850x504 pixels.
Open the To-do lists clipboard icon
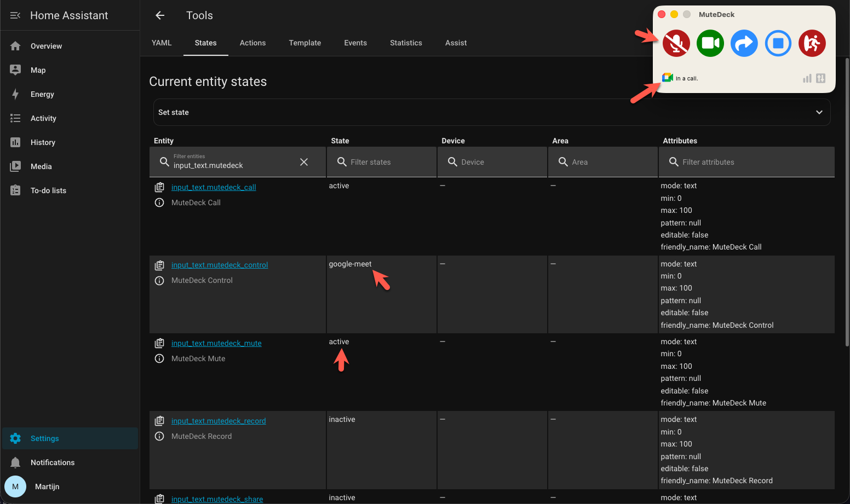point(15,190)
